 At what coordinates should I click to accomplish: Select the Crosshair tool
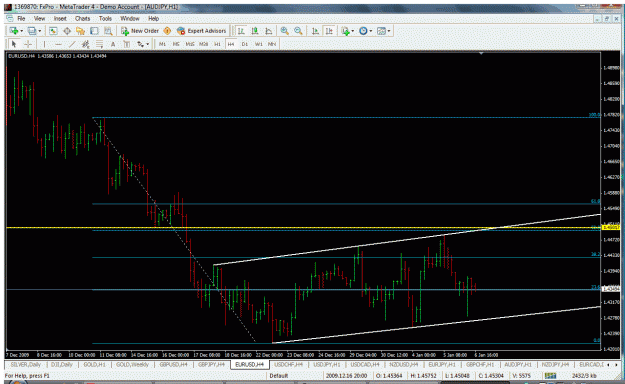point(28,44)
